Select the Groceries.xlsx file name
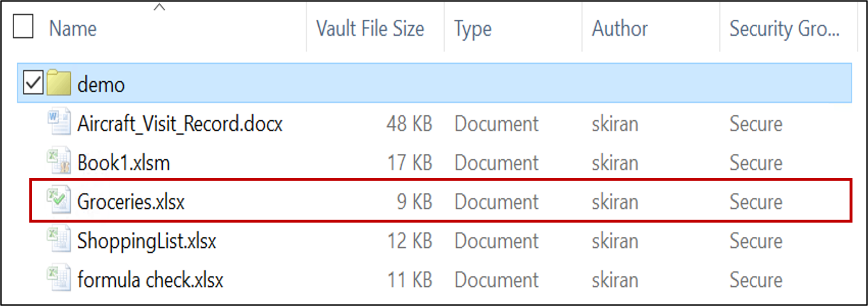 pyautogui.click(x=131, y=202)
